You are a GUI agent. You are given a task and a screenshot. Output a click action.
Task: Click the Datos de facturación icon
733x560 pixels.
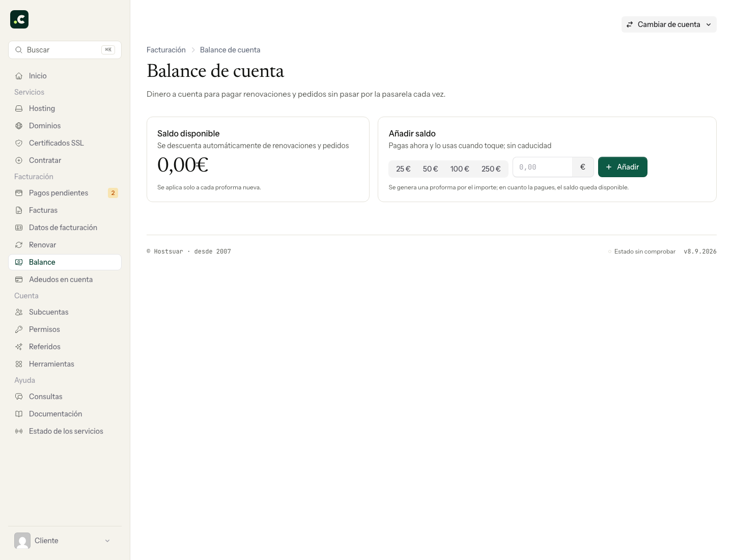pos(19,228)
